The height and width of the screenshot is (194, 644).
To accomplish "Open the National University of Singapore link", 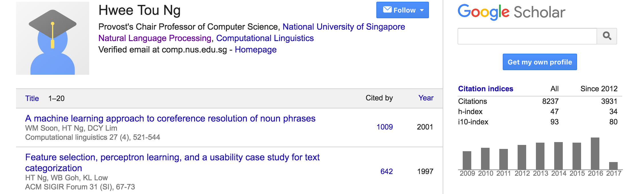I will (x=344, y=27).
